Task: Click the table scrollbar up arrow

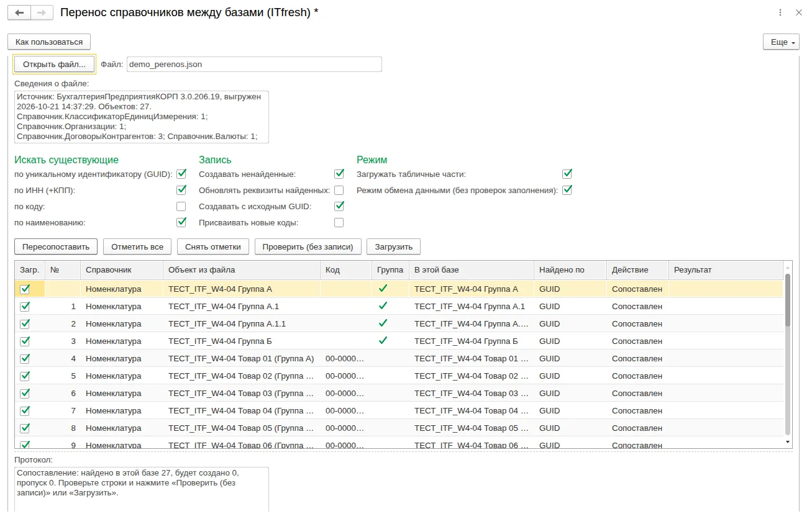Action: pos(788,266)
